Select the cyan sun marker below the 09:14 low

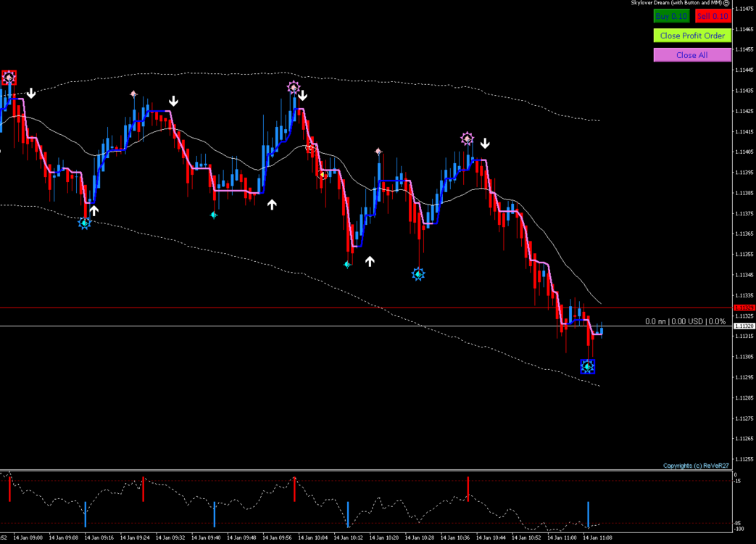point(84,223)
